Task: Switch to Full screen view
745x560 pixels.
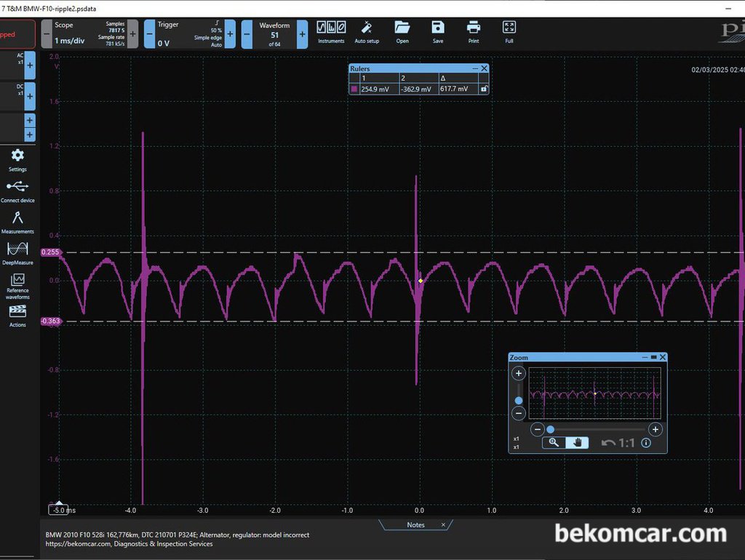Action: coord(509,32)
